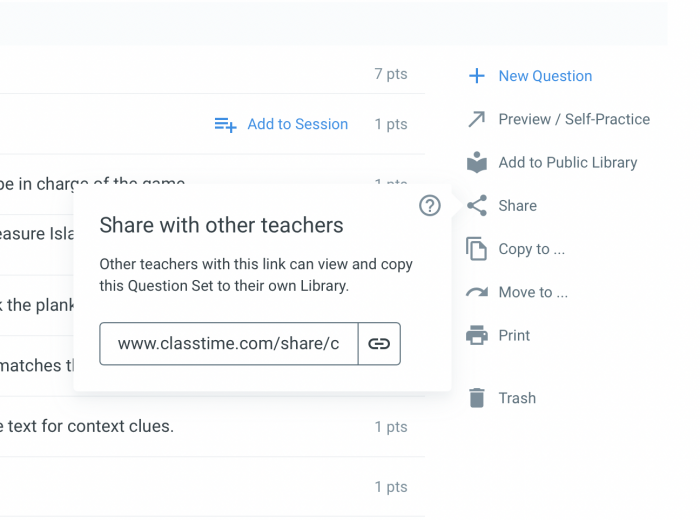The width and height of the screenshot is (700, 520).
Task: Select the Print menu label
Action: [x=514, y=335]
